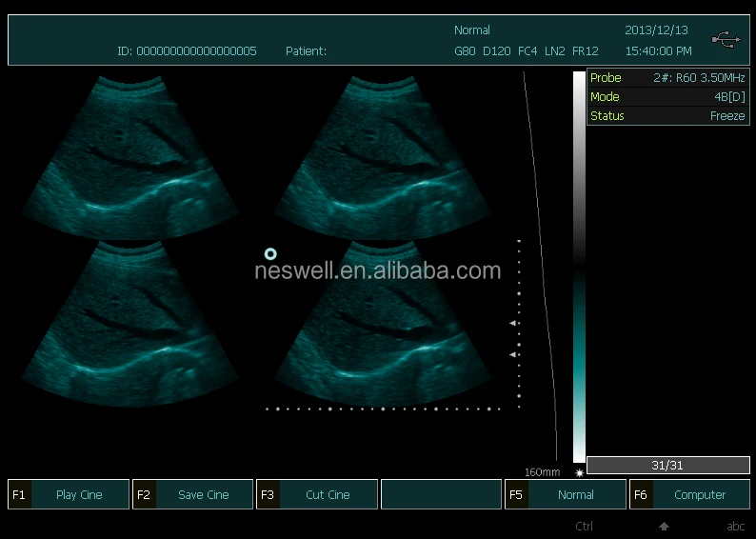Click the D120 parameter value
The height and width of the screenshot is (539, 756).
[497, 51]
